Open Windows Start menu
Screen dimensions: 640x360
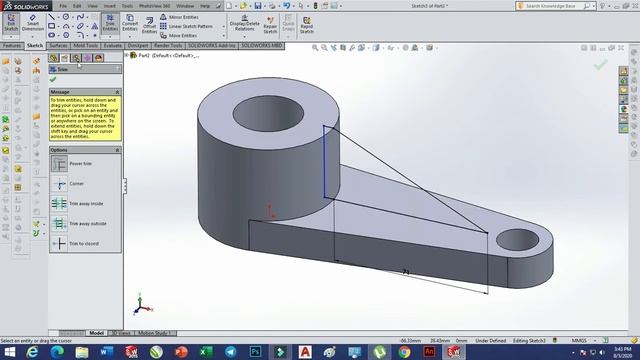point(9,352)
